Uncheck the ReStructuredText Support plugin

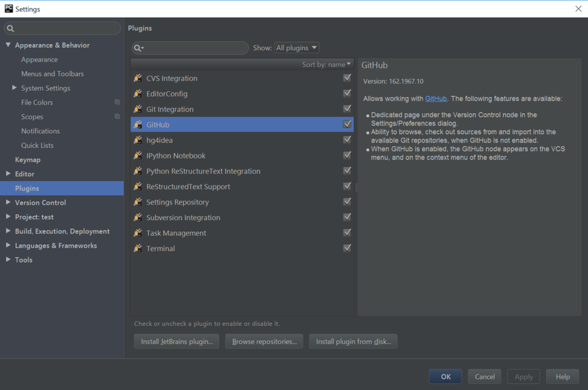click(347, 186)
